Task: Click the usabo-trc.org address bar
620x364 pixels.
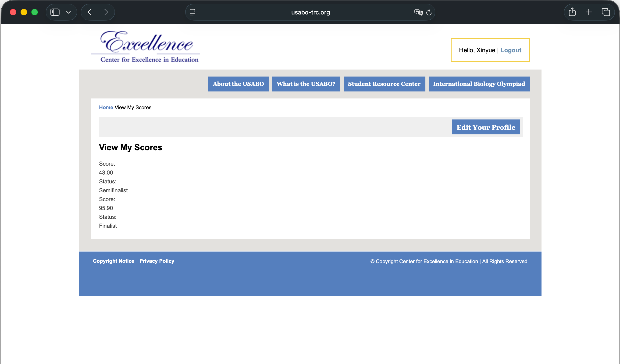Action: coord(310,12)
